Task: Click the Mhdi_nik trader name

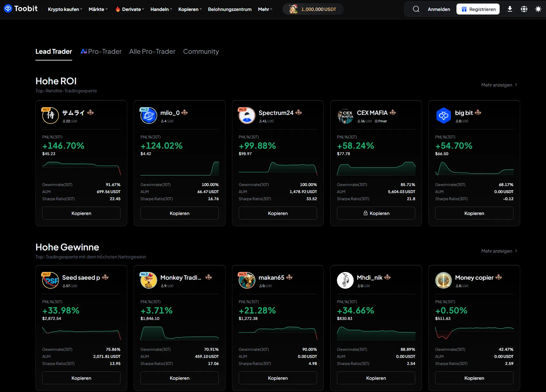Action: pos(369,277)
